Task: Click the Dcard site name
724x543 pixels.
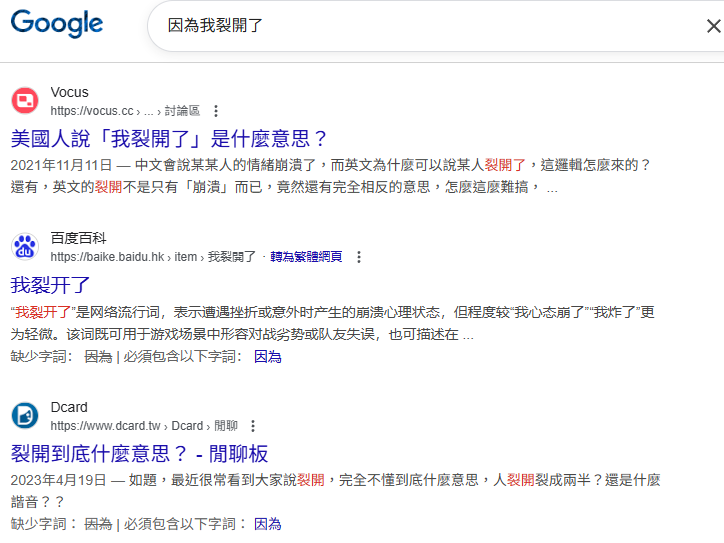Action: pos(69,407)
